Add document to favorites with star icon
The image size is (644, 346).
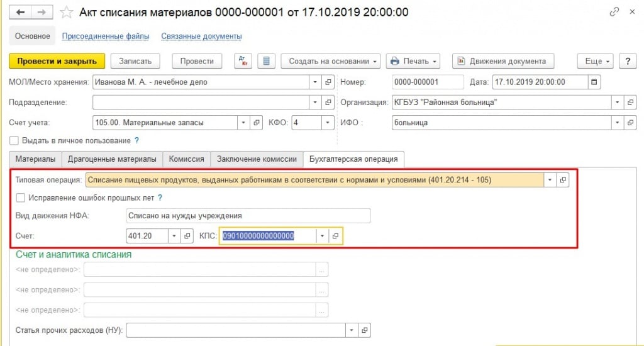pos(65,12)
